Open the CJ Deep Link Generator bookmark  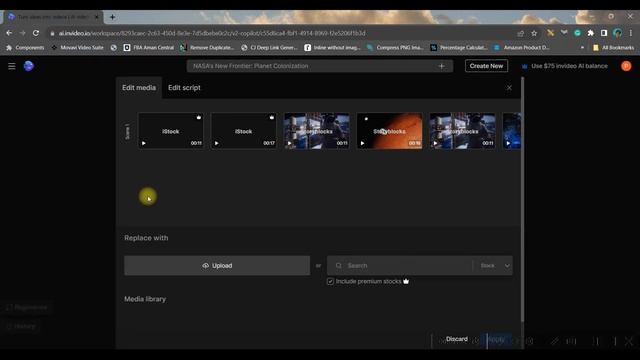269,48
